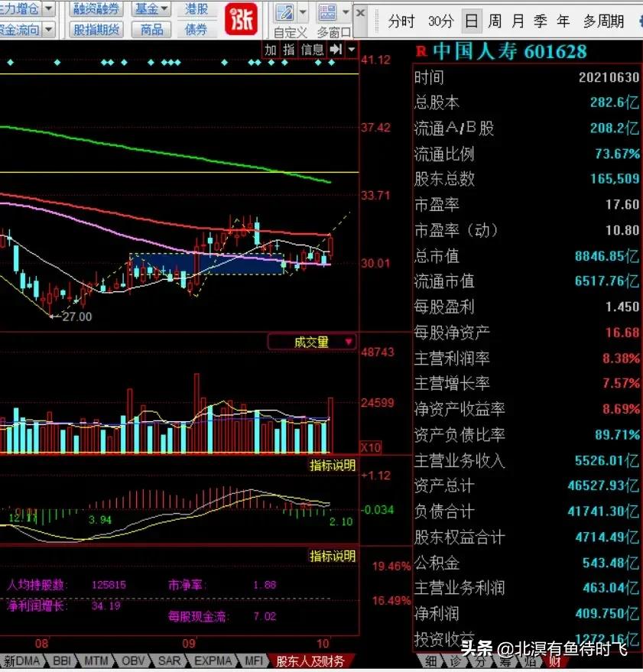Click the red 涨 icon
The image size is (643, 672).
tap(241, 19)
